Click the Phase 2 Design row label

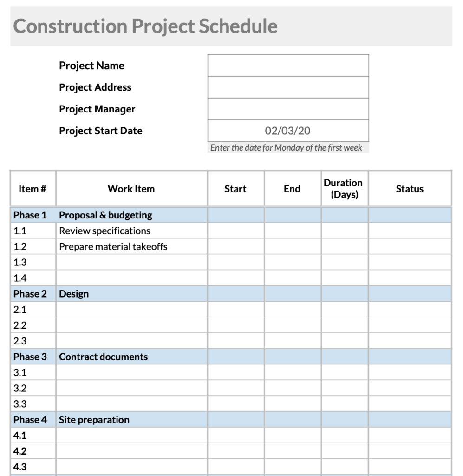30,294
